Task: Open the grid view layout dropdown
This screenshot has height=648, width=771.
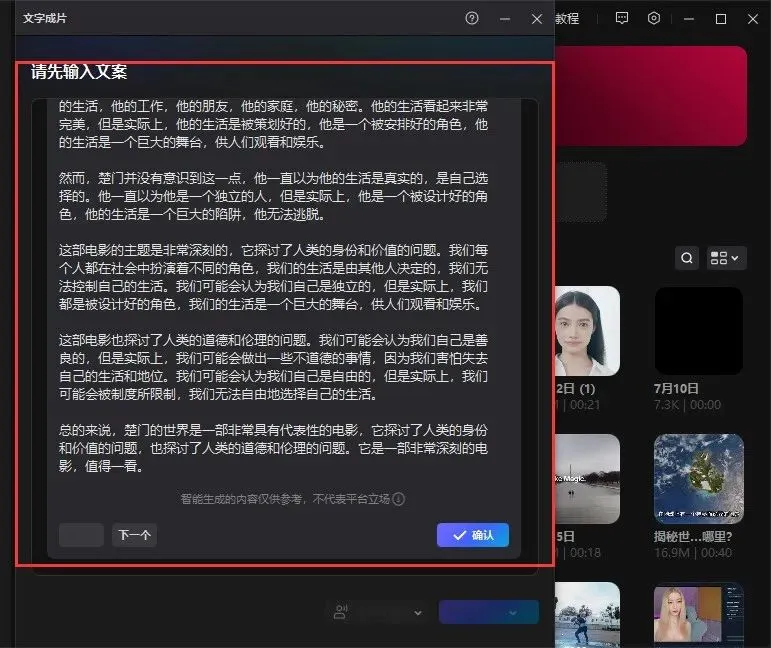Action: [726, 258]
